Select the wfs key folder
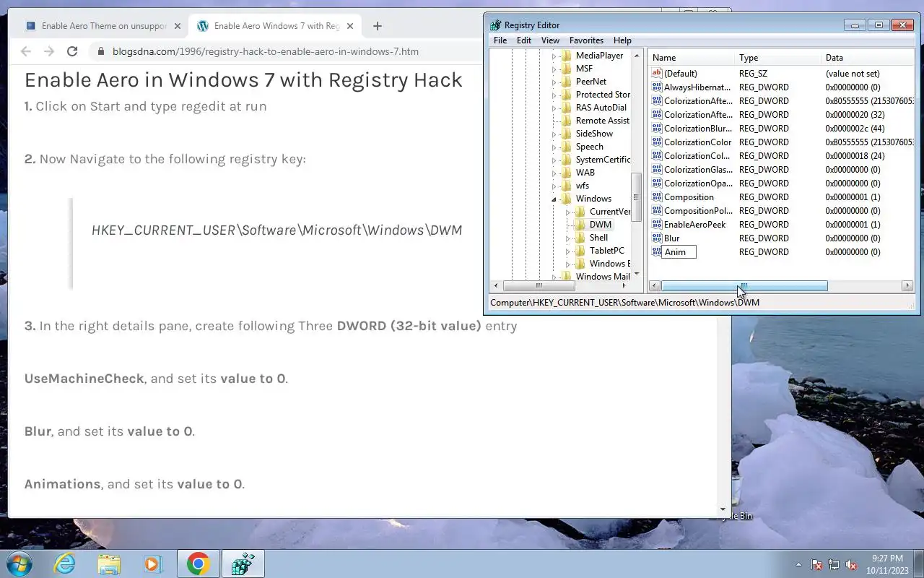Screen dimensions: 924x578 (x=582, y=186)
